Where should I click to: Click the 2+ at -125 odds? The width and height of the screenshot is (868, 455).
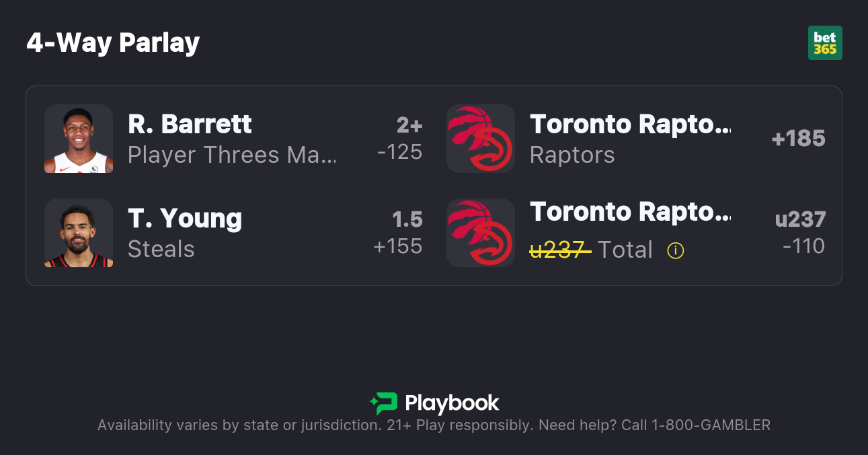pos(401,139)
